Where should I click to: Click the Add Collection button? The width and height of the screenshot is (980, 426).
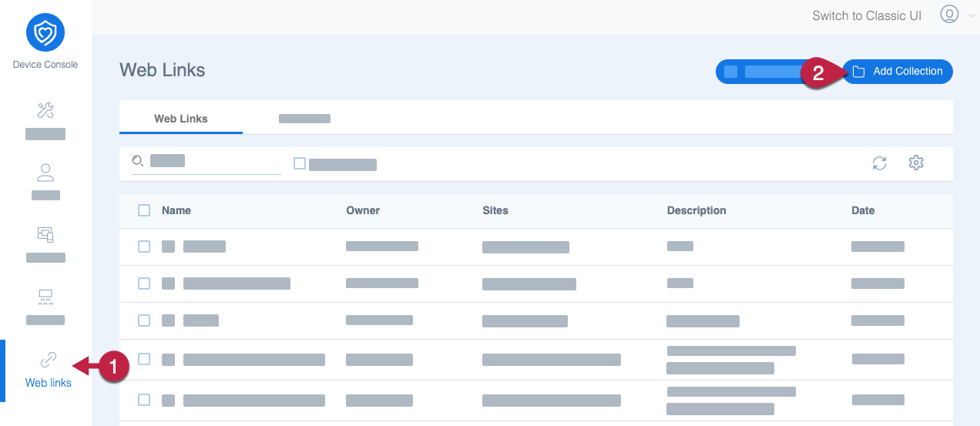pyautogui.click(x=898, y=72)
